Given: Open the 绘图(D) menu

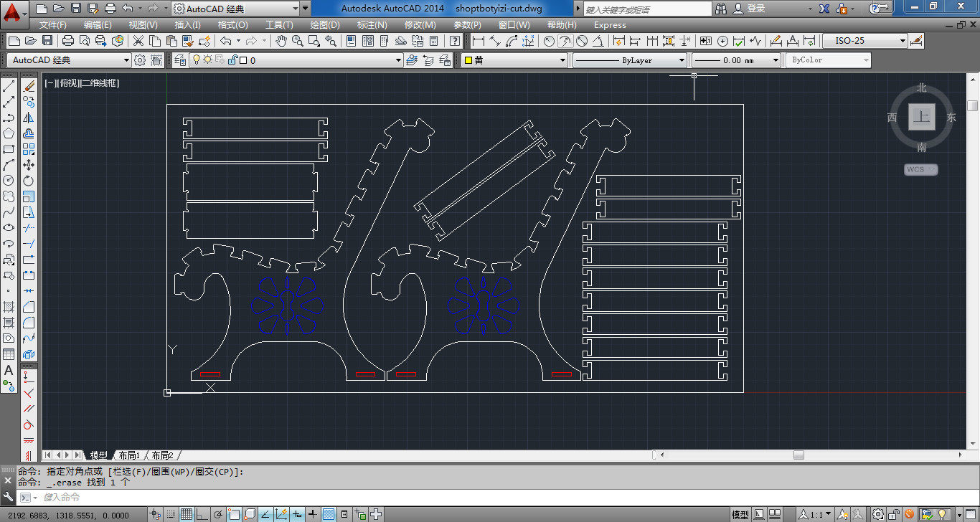Looking at the screenshot, I should click(325, 25).
